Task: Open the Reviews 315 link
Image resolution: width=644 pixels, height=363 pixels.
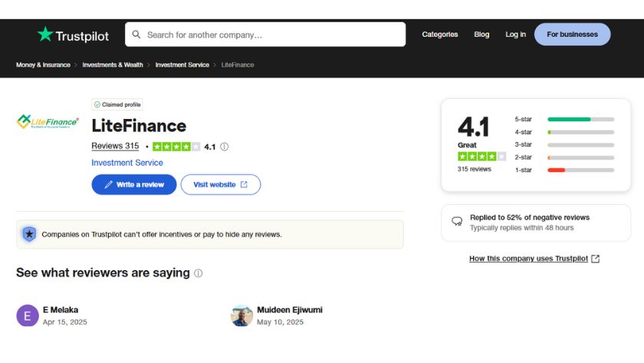Action: 115,146
